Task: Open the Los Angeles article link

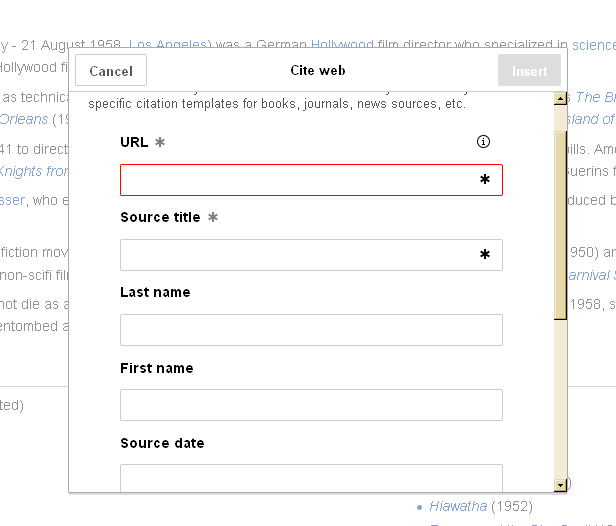Action: coord(167,45)
